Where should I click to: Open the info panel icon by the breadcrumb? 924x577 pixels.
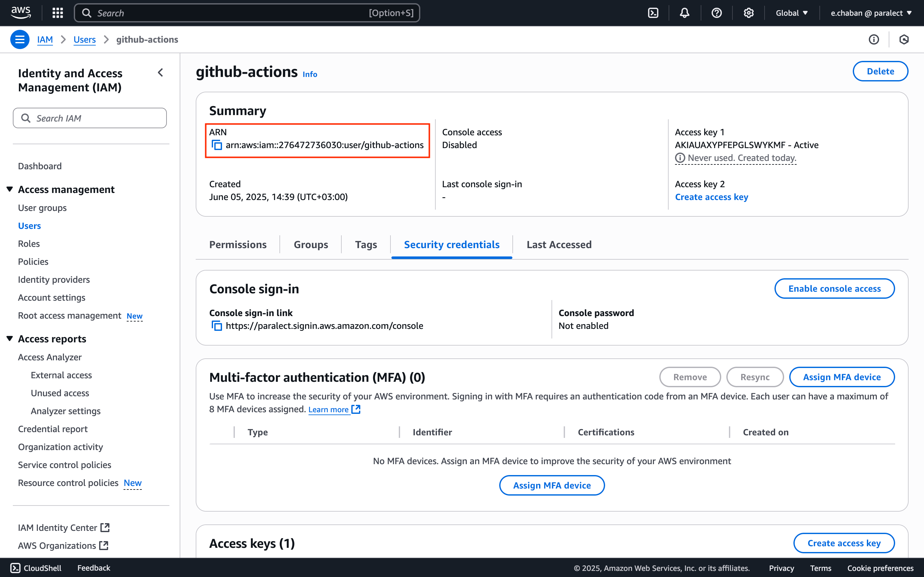click(874, 39)
